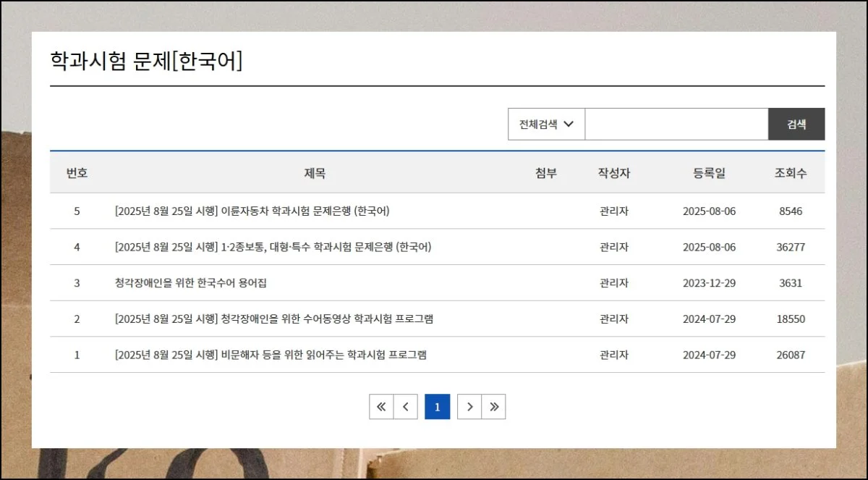Image resolution: width=868 pixels, height=480 pixels.
Task: Click the 작성자 column header
Action: pos(613,173)
